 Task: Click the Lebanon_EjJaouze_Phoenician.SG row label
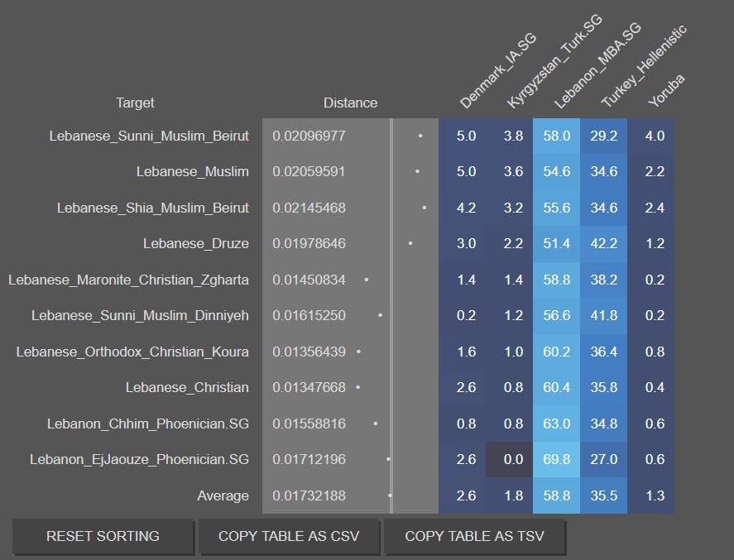tap(139, 459)
